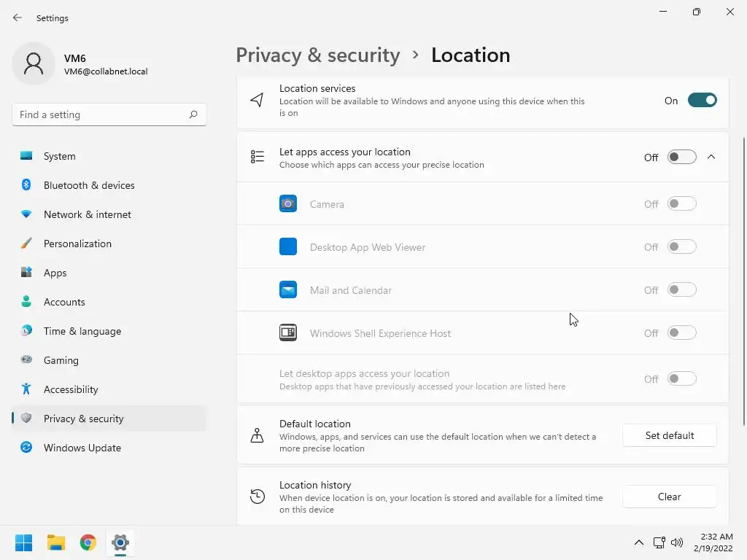Turn off the Location services toggle
747x560 pixels.
tap(702, 101)
